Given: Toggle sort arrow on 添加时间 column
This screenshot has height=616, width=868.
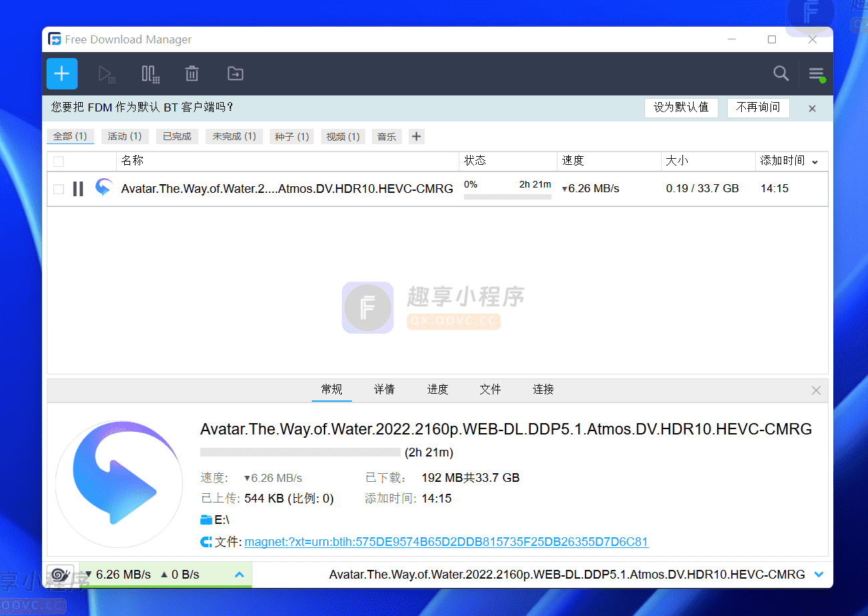Looking at the screenshot, I should 815,162.
